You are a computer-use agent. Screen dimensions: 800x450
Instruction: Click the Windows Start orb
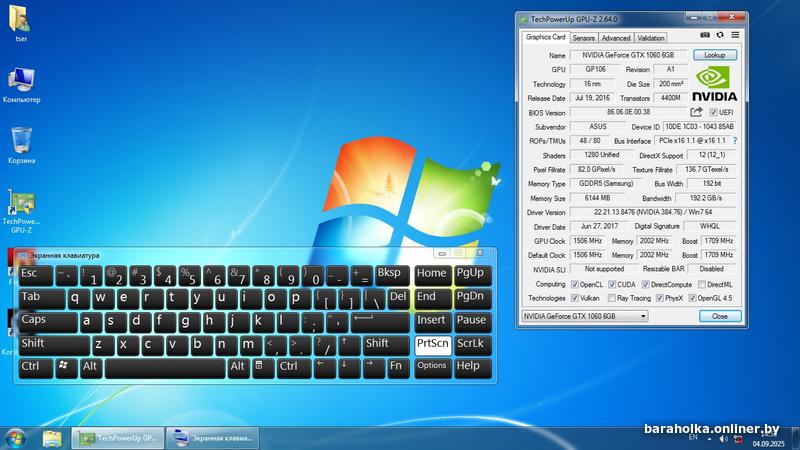(16, 438)
